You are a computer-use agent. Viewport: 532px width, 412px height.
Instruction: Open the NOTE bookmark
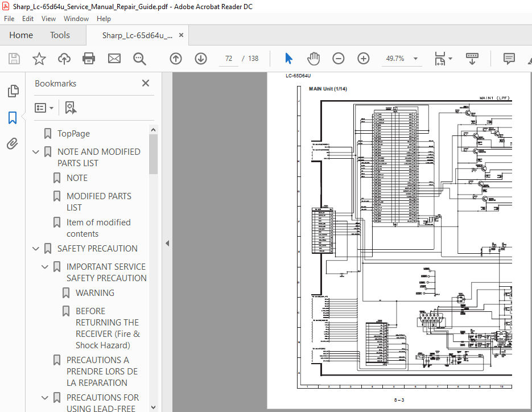[77, 178]
